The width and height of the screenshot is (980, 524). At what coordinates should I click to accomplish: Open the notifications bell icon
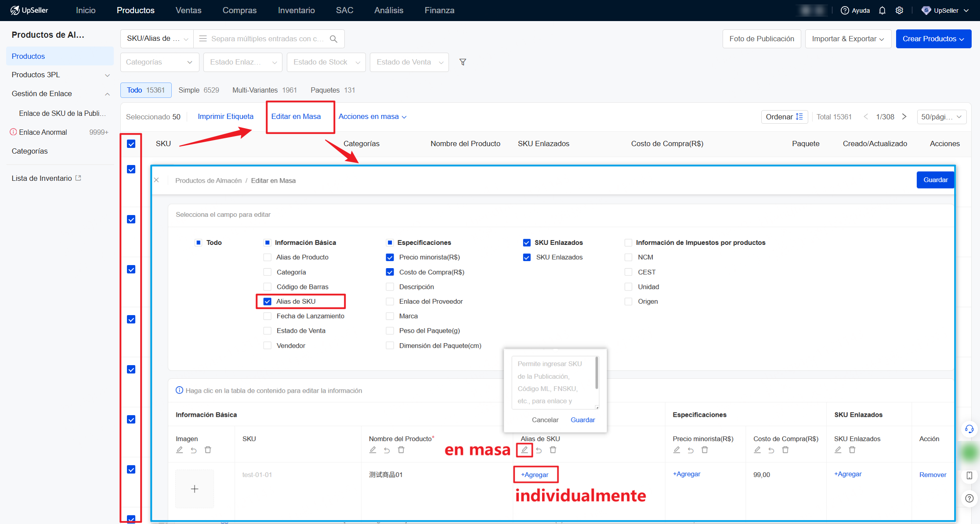click(x=882, y=10)
